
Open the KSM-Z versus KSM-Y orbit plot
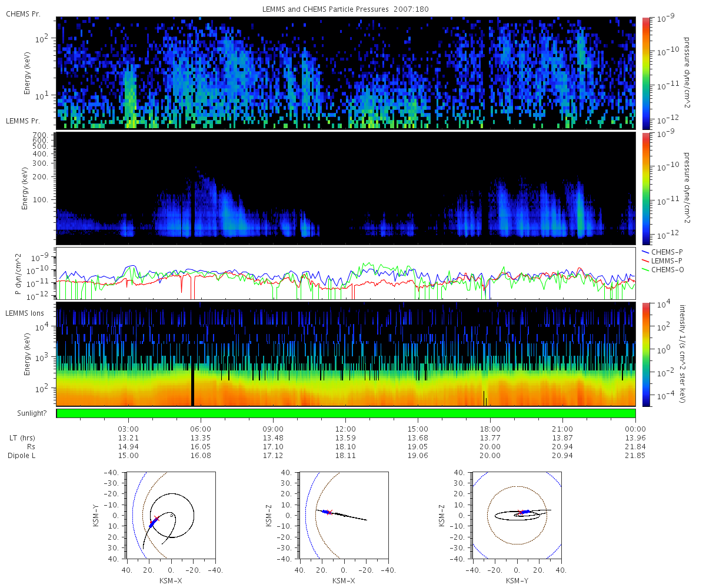(x=517, y=515)
